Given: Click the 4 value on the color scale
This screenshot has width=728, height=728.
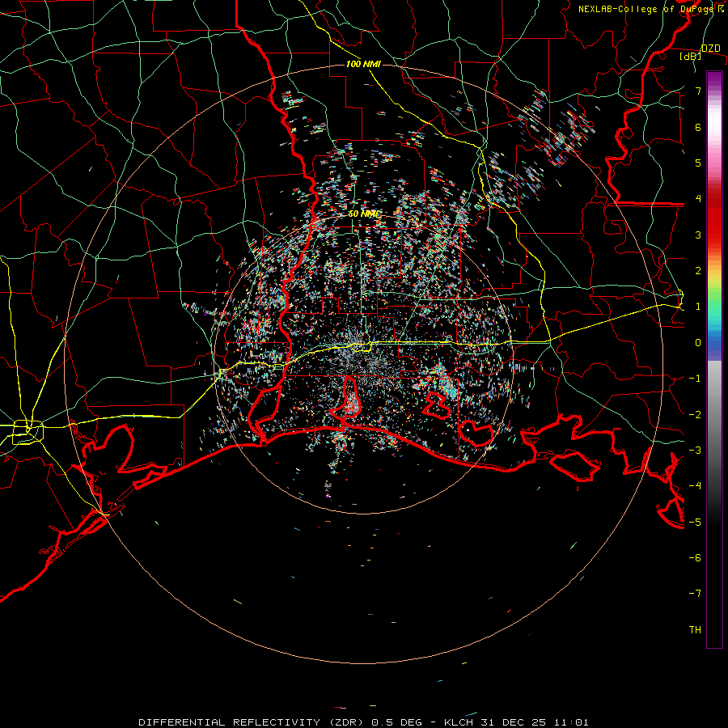Looking at the screenshot, I should [698, 199].
